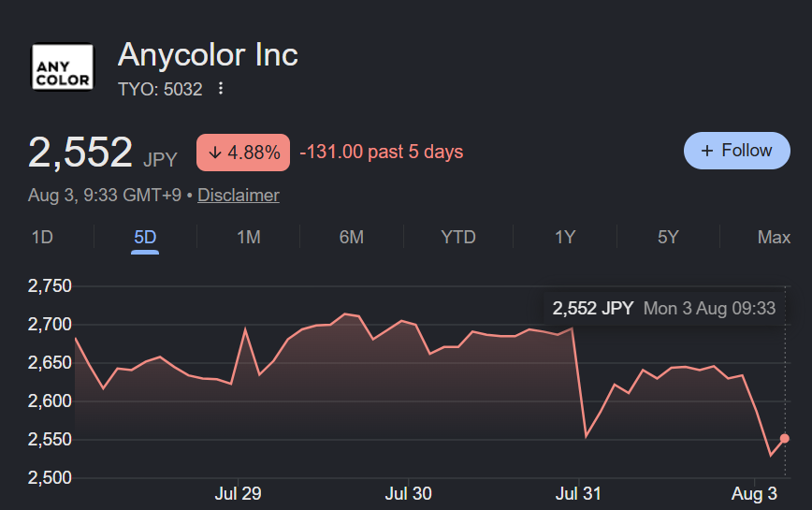The height and width of the screenshot is (510, 812).
Task: Click the red 4.88% change badge
Action: [243, 153]
